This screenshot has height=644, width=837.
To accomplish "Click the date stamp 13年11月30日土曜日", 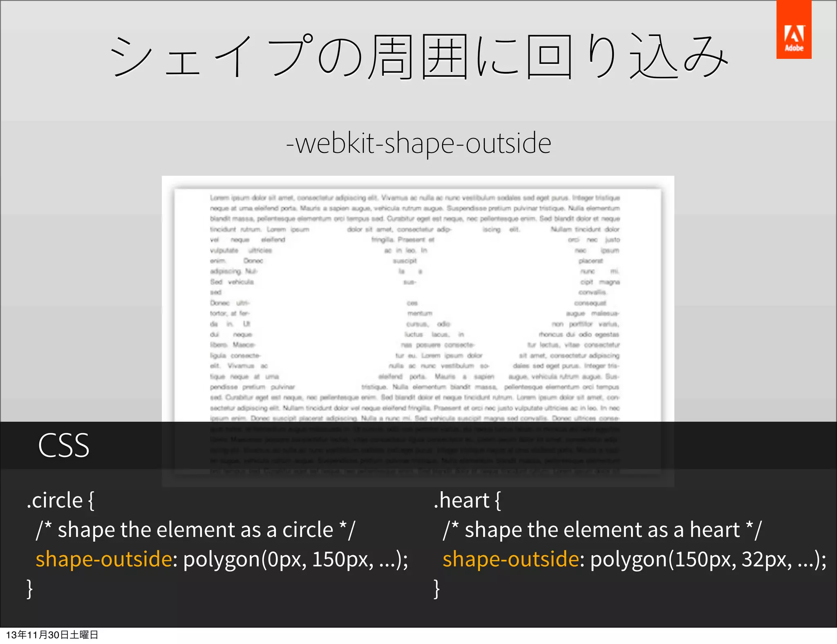I will (x=52, y=635).
